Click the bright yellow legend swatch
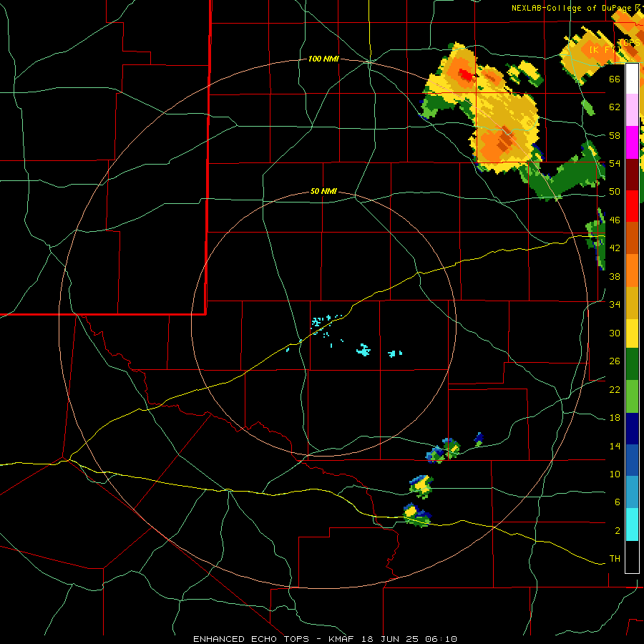This screenshot has width=644, height=644. click(x=632, y=333)
